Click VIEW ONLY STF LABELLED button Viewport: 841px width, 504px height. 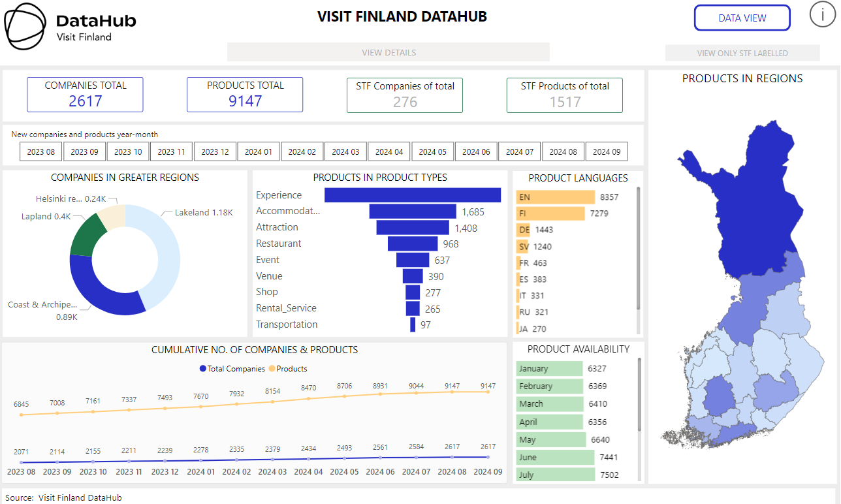pyautogui.click(x=742, y=53)
